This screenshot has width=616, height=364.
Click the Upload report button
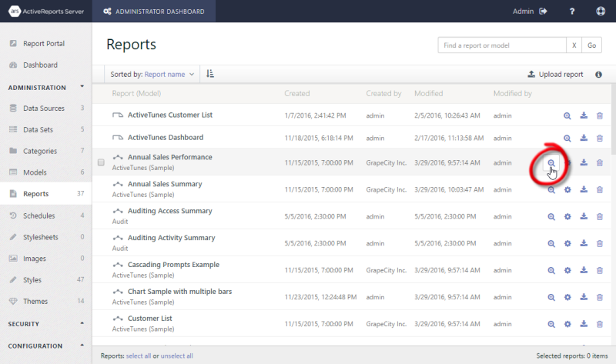click(555, 74)
